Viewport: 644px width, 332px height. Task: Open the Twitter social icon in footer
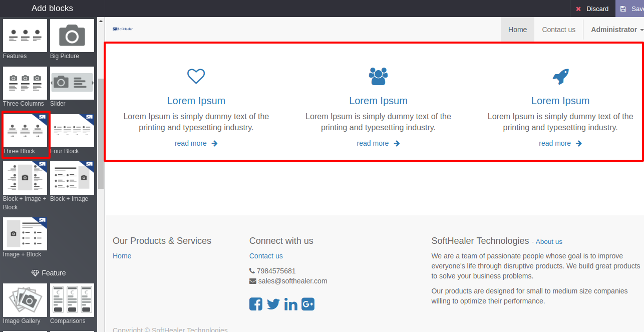tap(273, 304)
